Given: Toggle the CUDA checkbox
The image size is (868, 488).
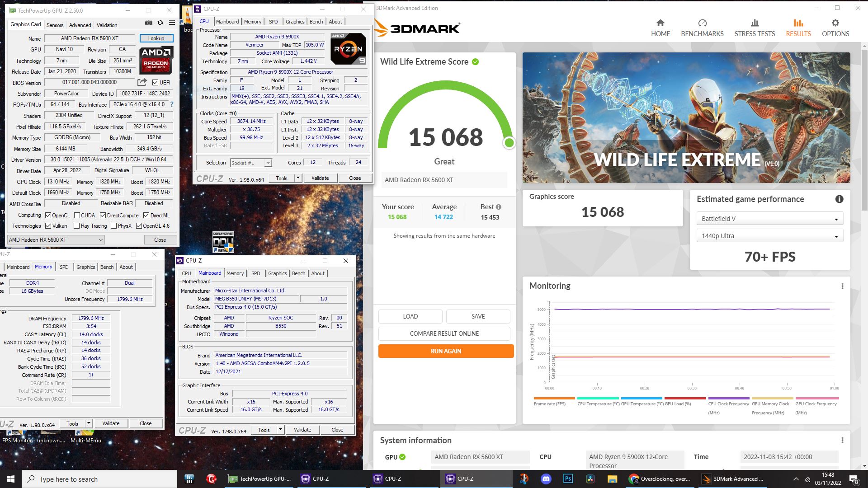Looking at the screenshot, I should [x=77, y=216].
